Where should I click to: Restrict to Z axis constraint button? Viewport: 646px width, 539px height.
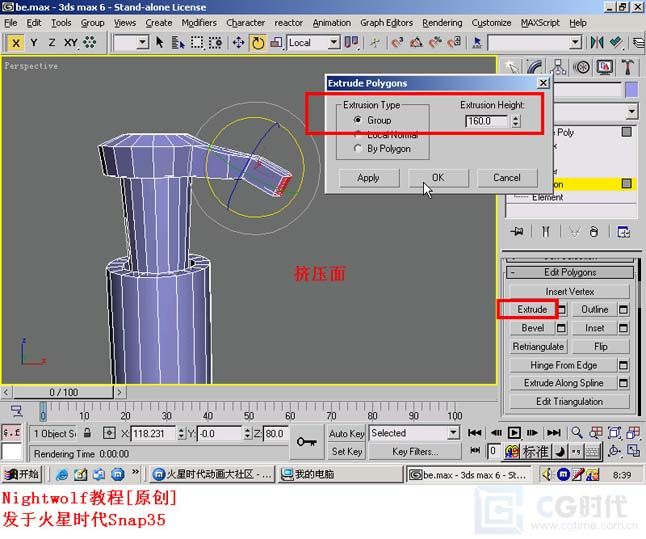click(x=51, y=43)
